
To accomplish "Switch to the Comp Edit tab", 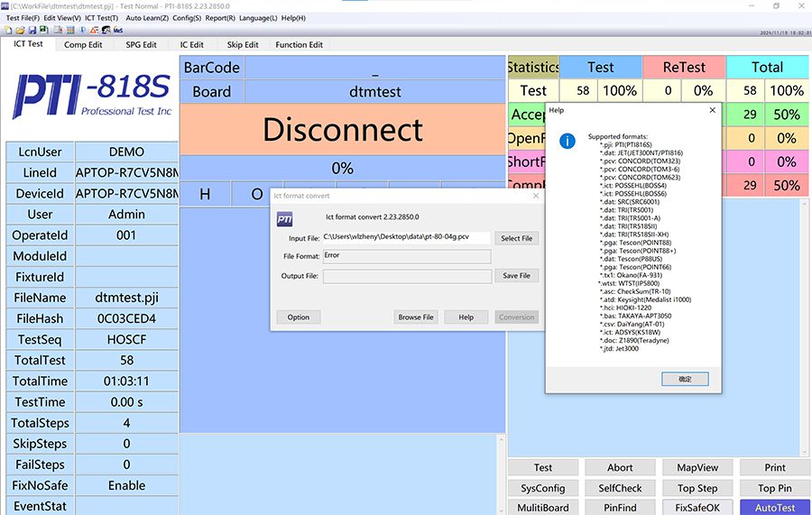I will 83,45.
